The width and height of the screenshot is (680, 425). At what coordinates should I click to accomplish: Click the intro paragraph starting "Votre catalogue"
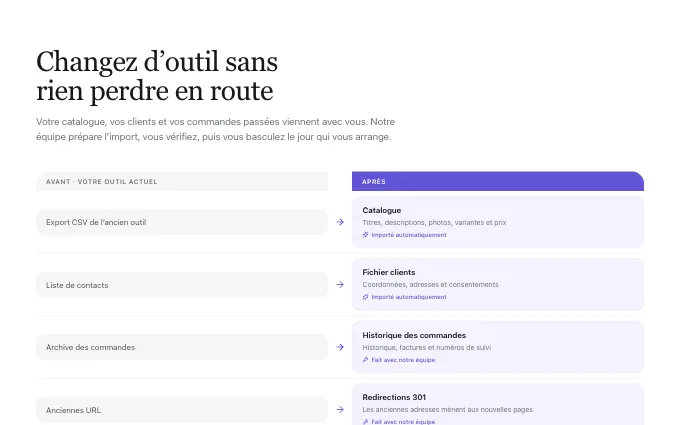pyautogui.click(x=216, y=129)
